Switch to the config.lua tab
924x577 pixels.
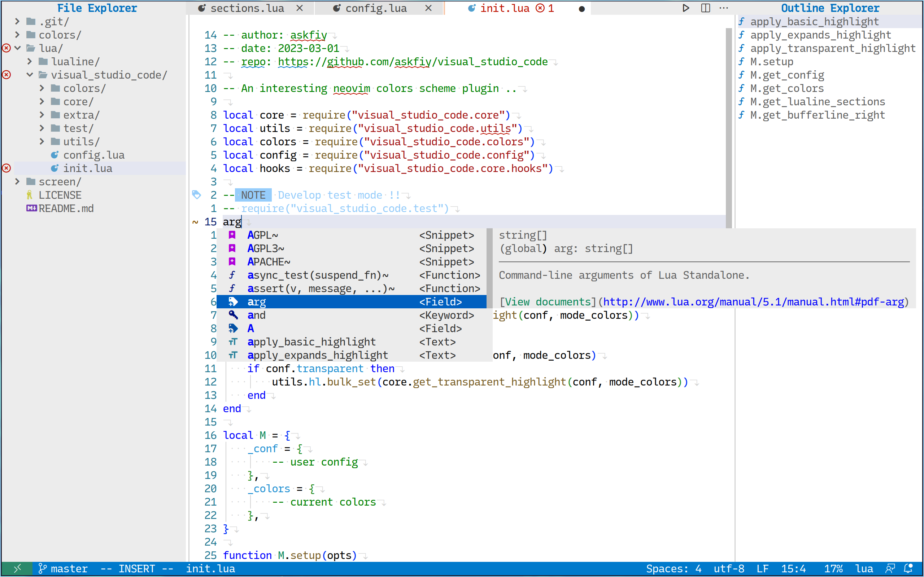[376, 8]
